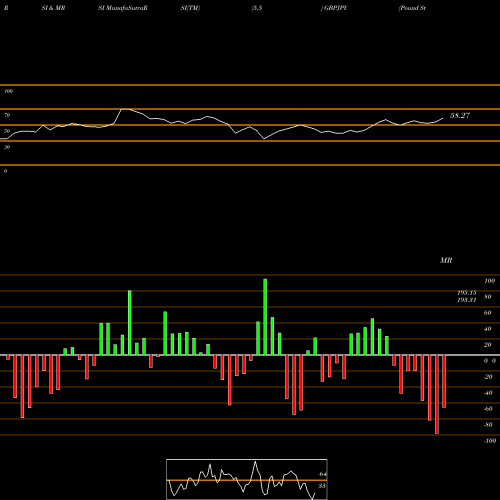500x500 pixels.
Task: Click the 'SI & MR' header text
Action: pos(53,8)
